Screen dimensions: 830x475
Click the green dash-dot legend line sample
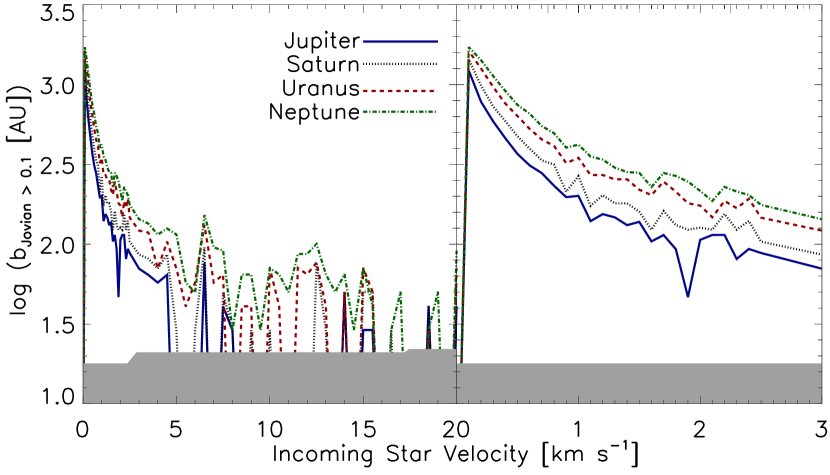click(x=400, y=112)
